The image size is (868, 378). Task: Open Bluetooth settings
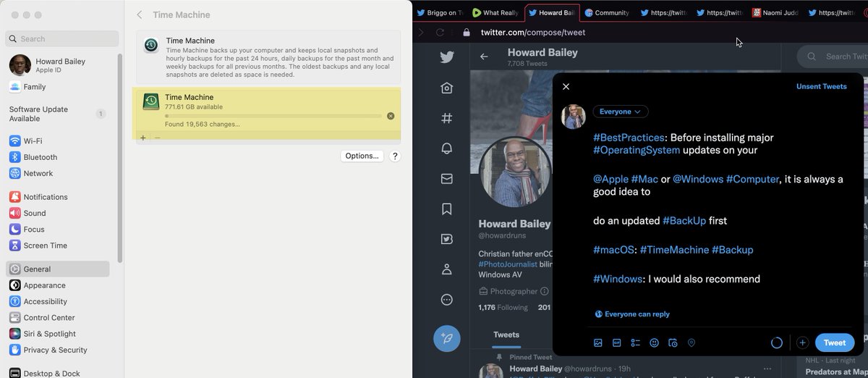click(x=58, y=157)
